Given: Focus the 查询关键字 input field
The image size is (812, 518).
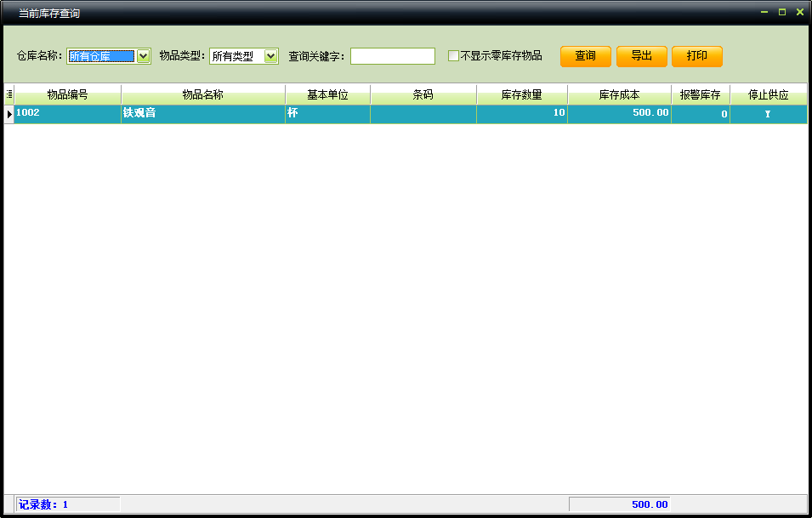Looking at the screenshot, I should (x=393, y=56).
